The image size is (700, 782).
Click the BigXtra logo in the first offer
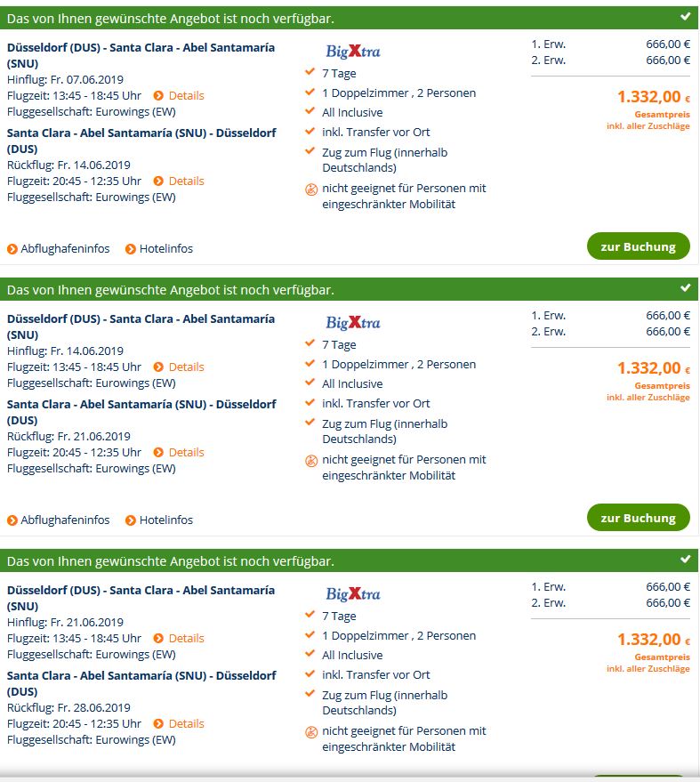pyautogui.click(x=353, y=52)
